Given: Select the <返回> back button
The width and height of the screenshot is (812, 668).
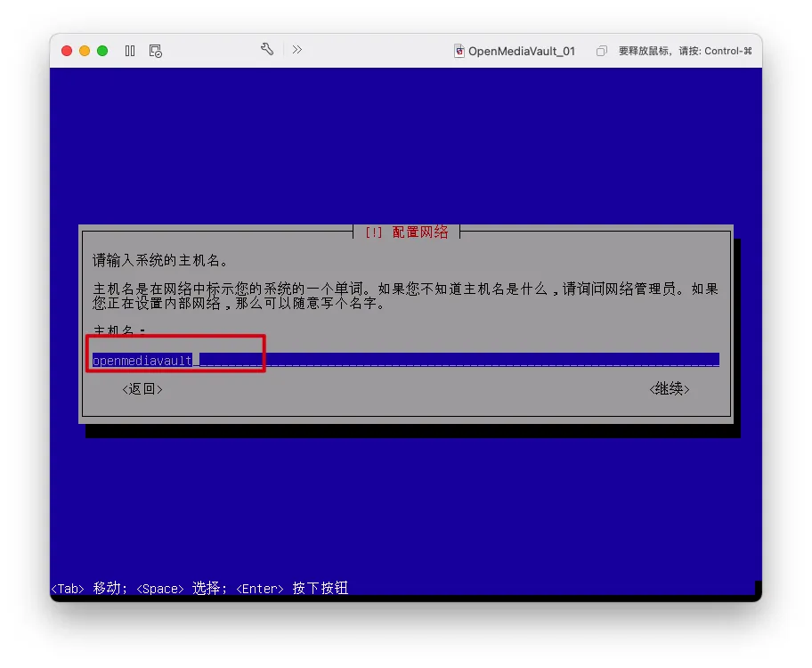Looking at the screenshot, I should point(142,388).
